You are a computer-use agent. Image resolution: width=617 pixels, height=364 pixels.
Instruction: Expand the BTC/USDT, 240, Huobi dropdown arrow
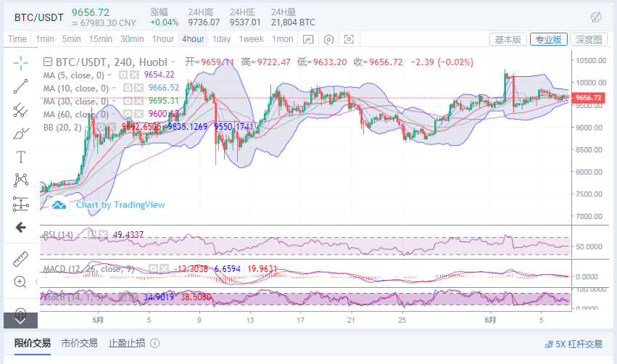pos(173,62)
